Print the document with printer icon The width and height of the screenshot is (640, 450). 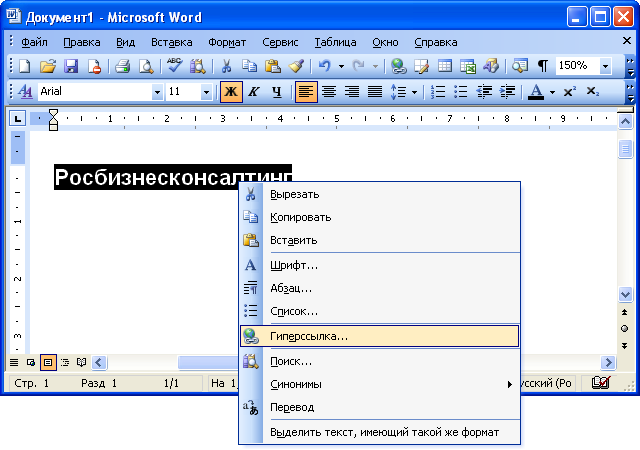[122, 66]
